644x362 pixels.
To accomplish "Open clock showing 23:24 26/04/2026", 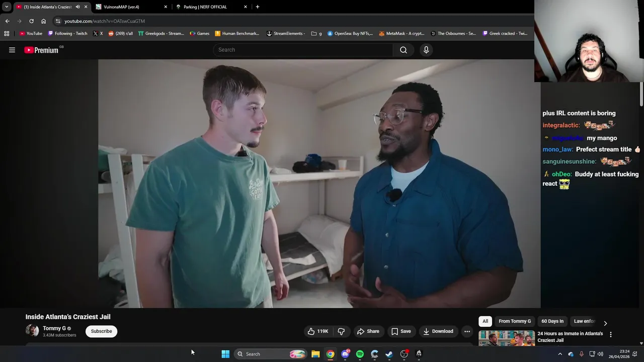I will point(618,354).
